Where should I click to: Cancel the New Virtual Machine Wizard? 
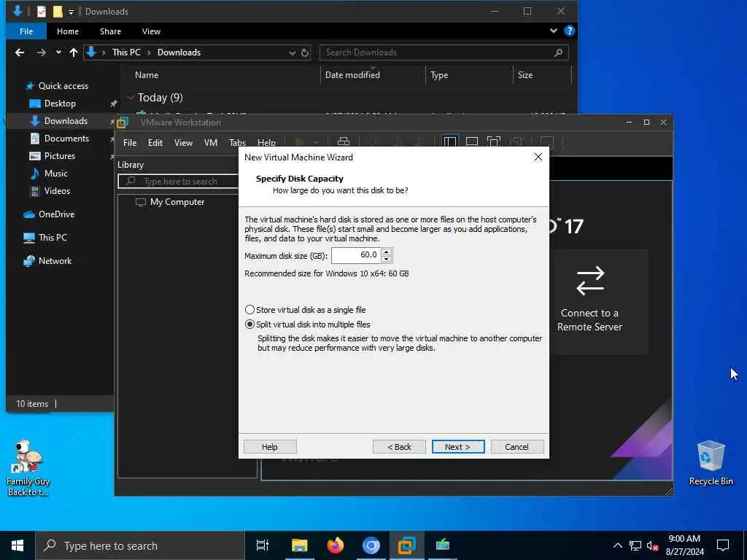[x=517, y=447]
